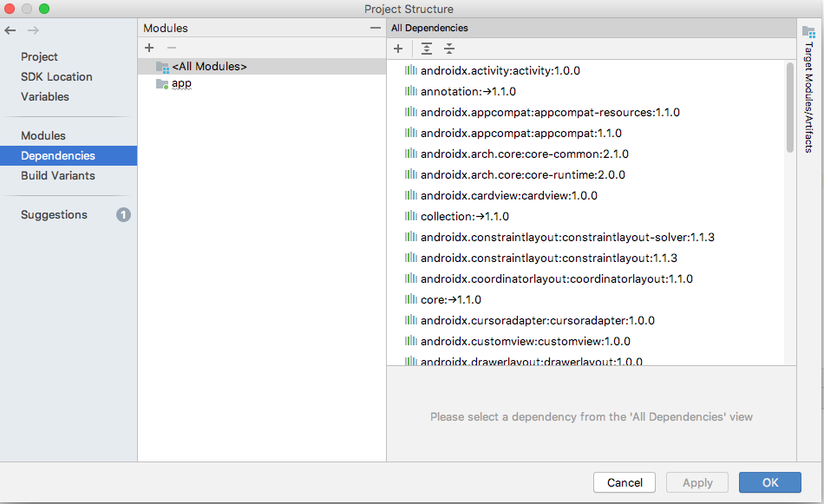Open SDK Location section
824x504 pixels.
coord(56,76)
